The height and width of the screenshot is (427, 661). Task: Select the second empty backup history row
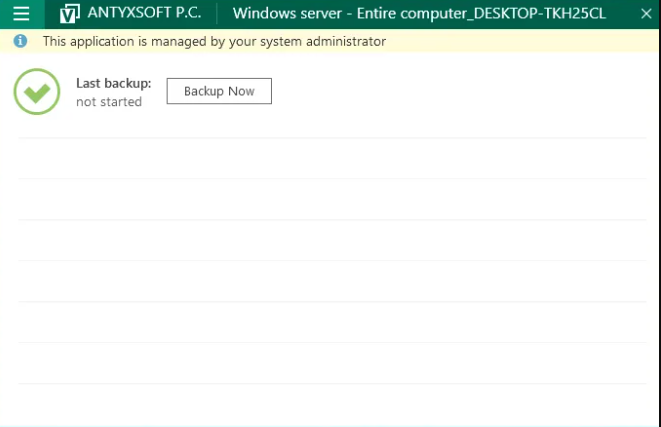[x=332, y=199]
